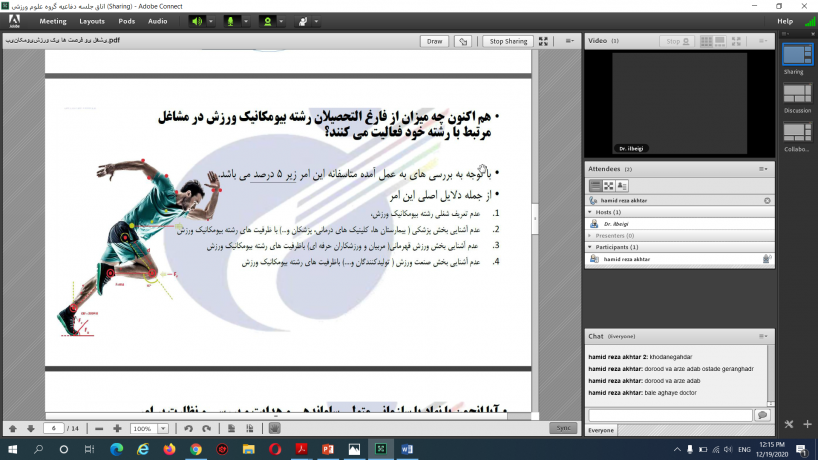The height and width of the screenshot is (460, 818).
Task: Click Stop button in Video pod
Action: [x=677, y=41]
